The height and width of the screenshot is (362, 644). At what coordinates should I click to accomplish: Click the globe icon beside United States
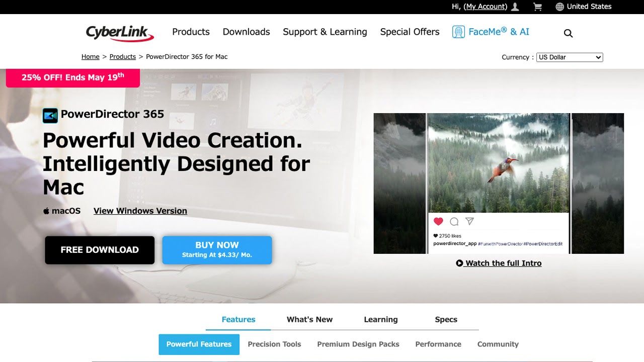click(558, 7)
